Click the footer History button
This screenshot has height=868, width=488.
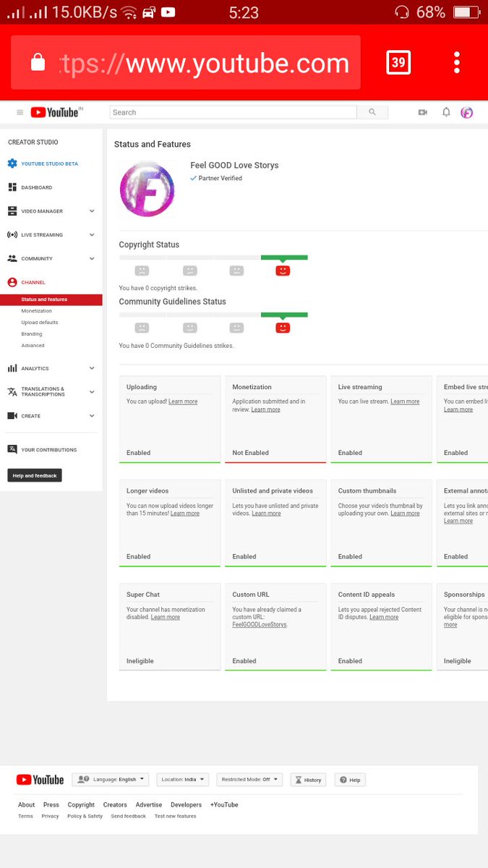(x=308, y=780)
